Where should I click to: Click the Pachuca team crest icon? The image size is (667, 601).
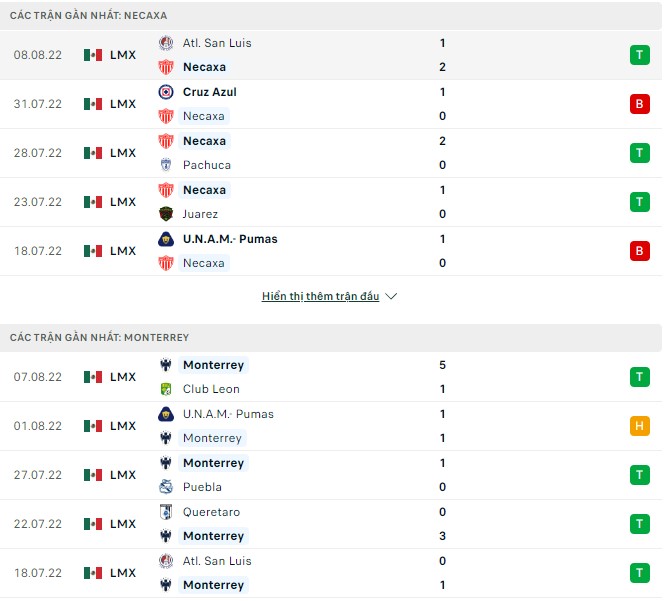coord(166,165)
